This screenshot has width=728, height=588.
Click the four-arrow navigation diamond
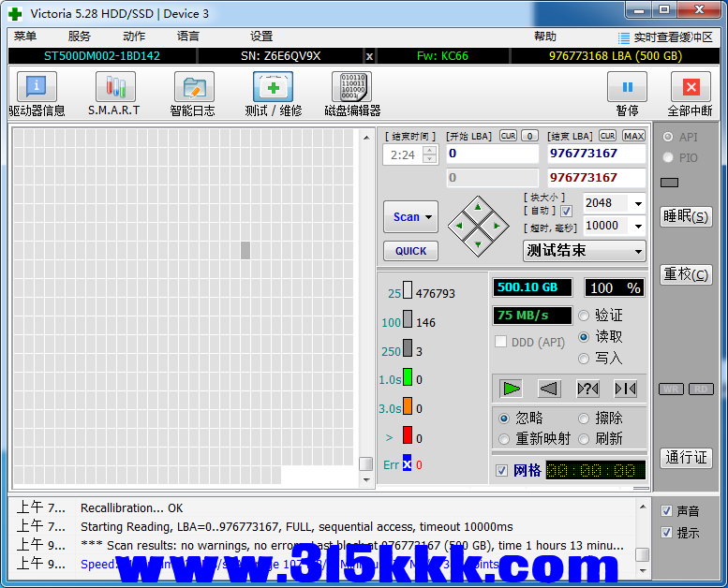478,226
